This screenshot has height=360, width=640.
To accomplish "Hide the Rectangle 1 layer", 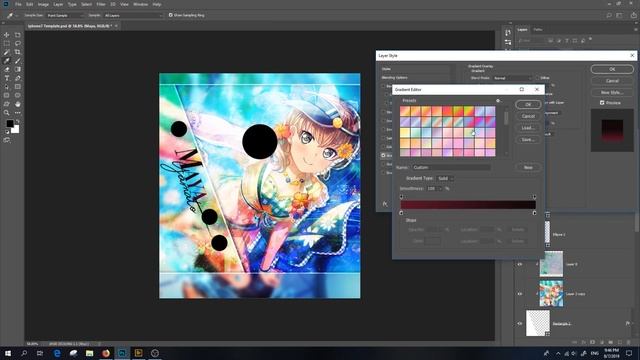I will 520,323.
